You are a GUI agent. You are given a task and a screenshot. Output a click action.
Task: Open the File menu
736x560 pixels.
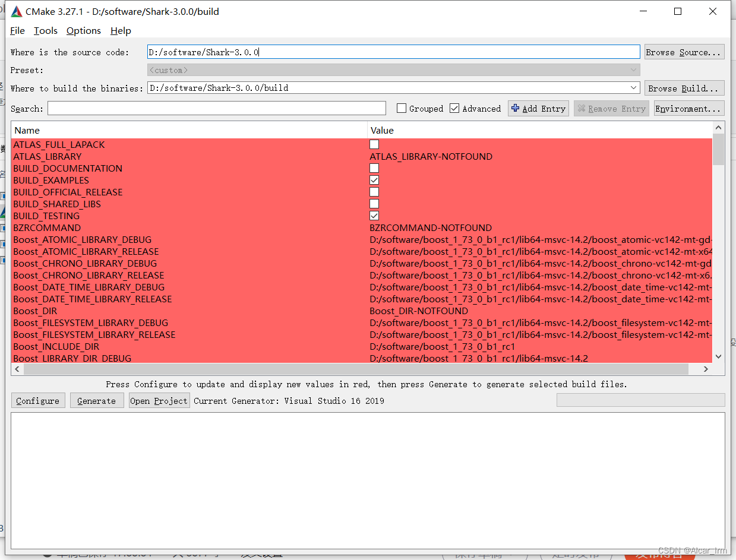(x=17, y=30)
